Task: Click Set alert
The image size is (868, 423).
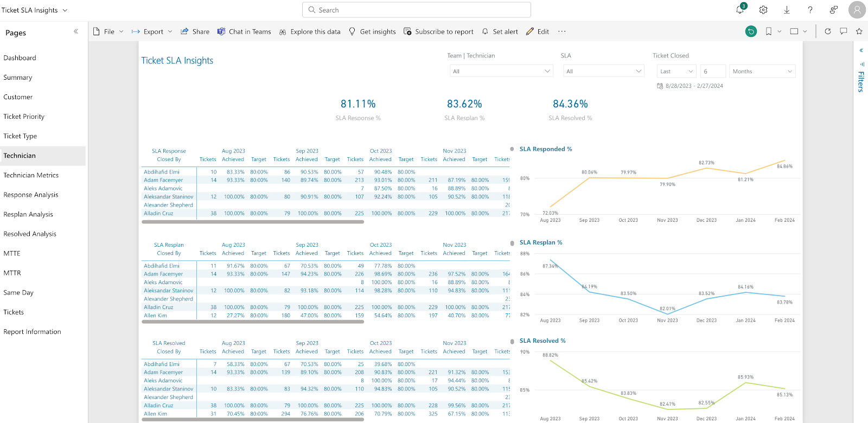Action: tap(500, 31)
